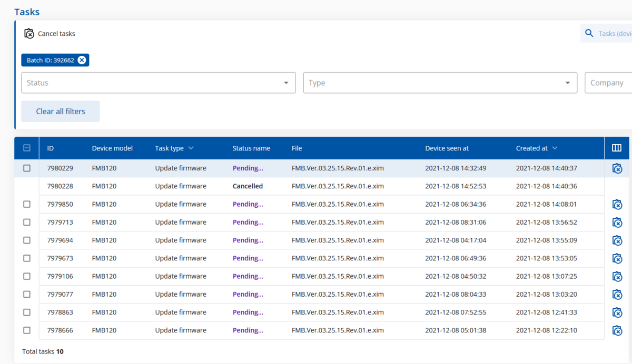Image resolution: width=632 pixels, height=364 pixels.
Task: Cancel task 7979850 via row cancel icon
Action: 617,204
